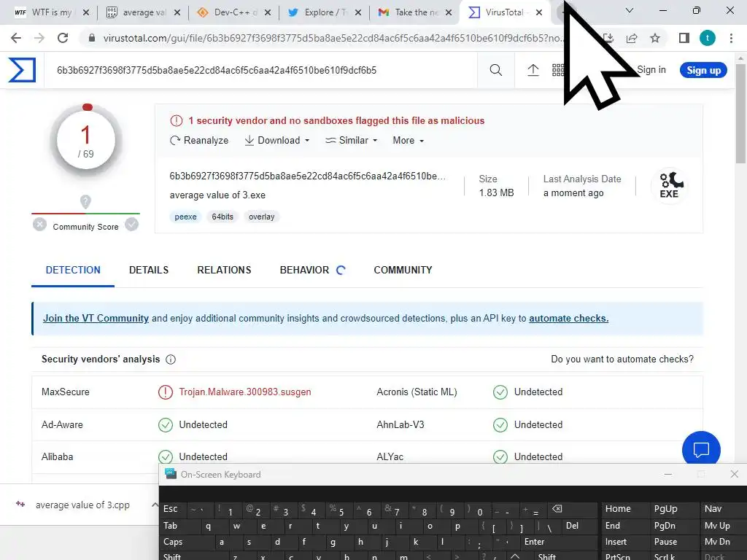The image size is (747, 560).
Task: Click the EXE file type icon
Action: [670, 186]
